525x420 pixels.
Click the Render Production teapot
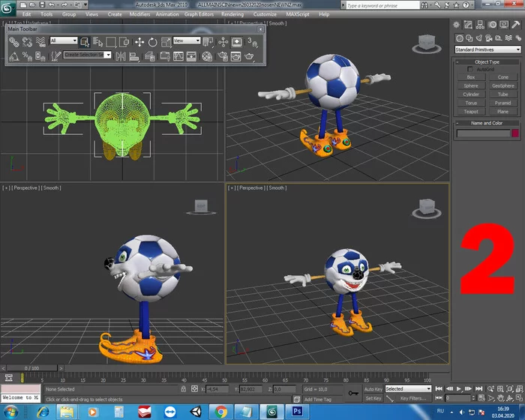click(x=249, y=56)
